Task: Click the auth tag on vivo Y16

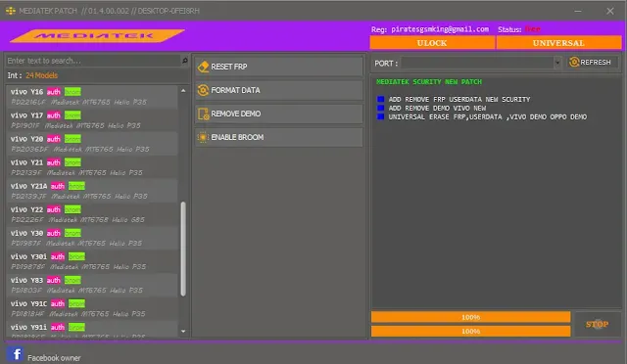Action: pos(54,92)
